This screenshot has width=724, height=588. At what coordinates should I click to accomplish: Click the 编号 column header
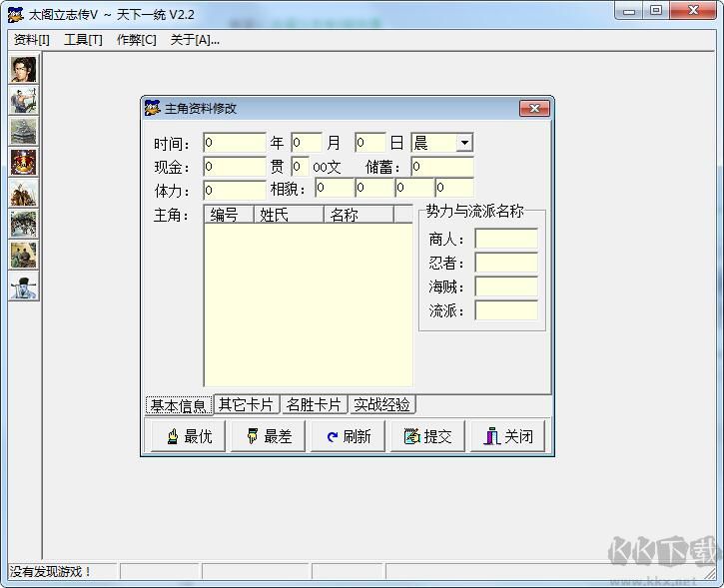(x=229, y=215)
